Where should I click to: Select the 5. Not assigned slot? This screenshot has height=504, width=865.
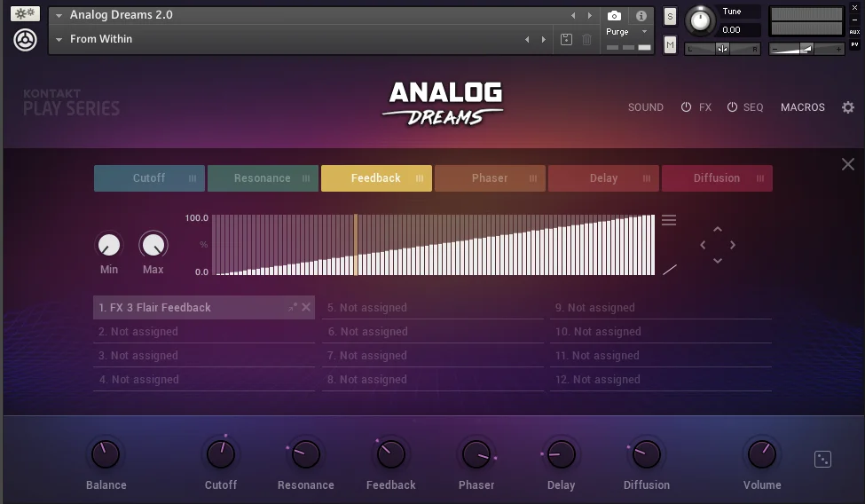coord(433,308)
